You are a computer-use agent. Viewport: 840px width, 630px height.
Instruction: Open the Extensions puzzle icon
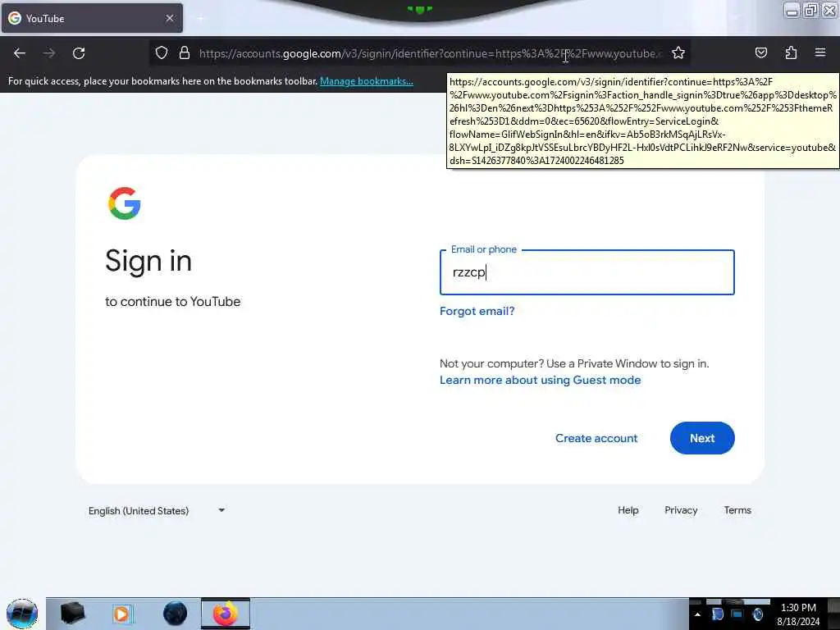[791, 53]
